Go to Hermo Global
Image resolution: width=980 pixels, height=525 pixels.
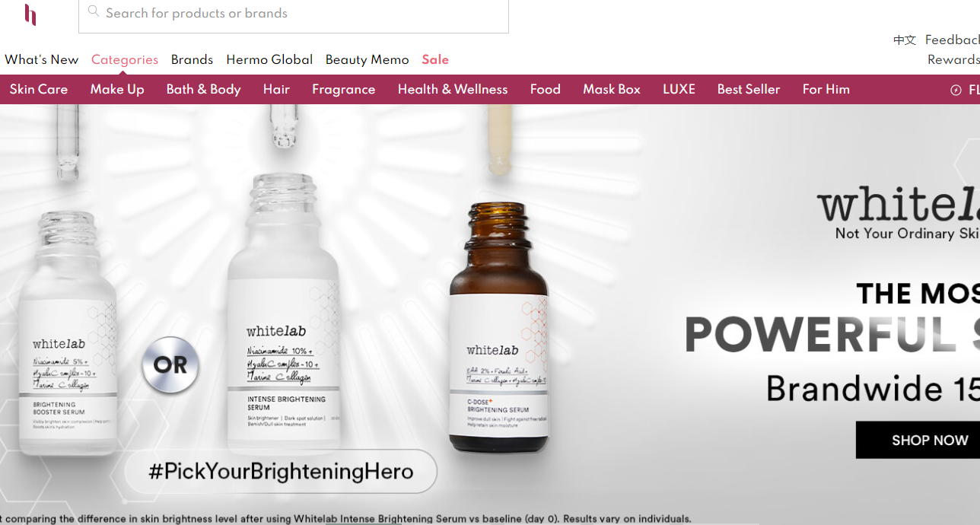pyautogui.click(x=269, y=59)
